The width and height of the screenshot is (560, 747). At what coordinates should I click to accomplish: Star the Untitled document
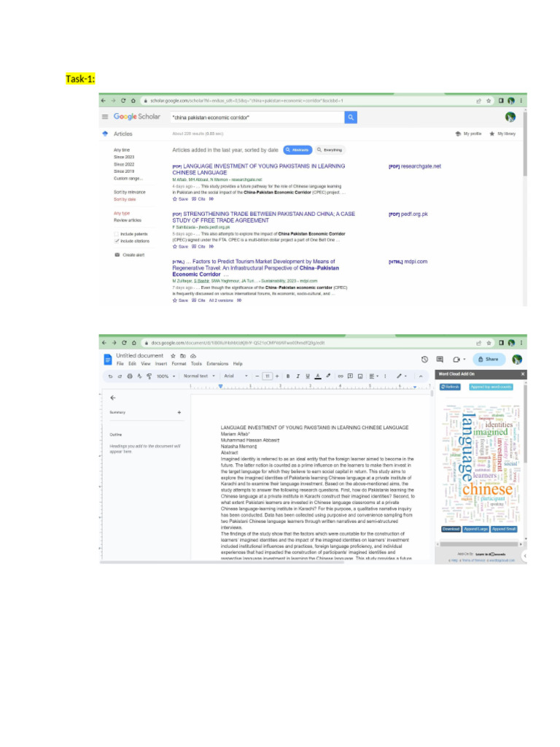pos(173,356)
